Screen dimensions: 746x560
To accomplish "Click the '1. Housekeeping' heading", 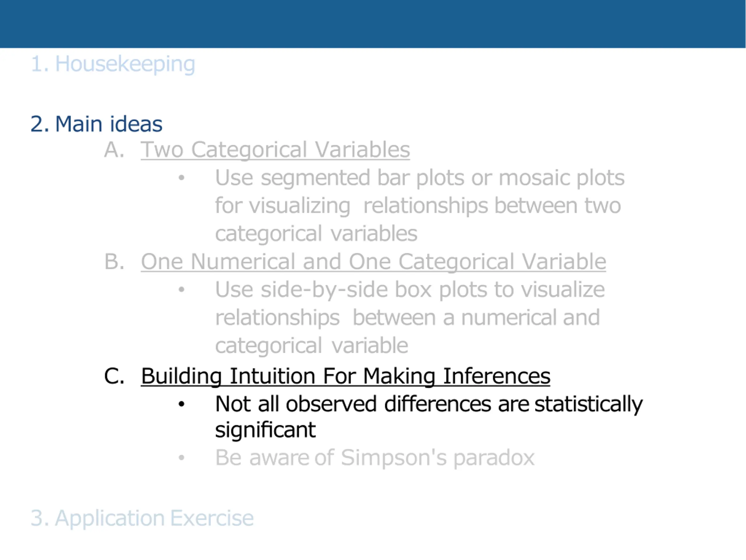I will (x=113, y=64).
